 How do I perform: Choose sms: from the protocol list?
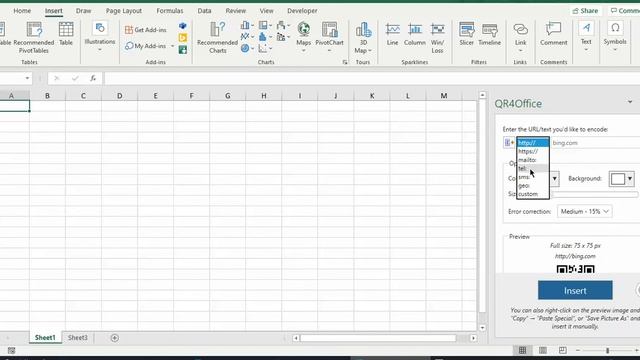point(533,177)
